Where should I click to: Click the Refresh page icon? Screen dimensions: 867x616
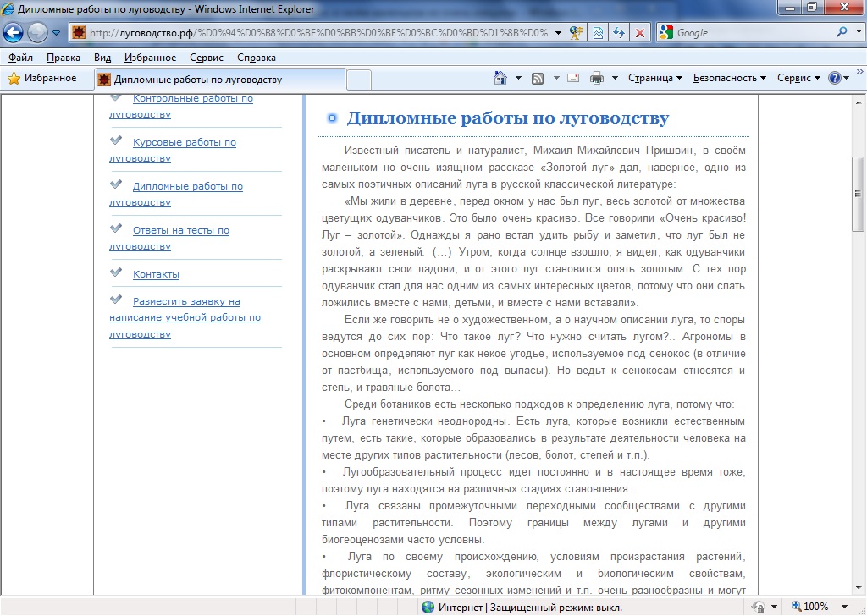click(x=619, y=33)
